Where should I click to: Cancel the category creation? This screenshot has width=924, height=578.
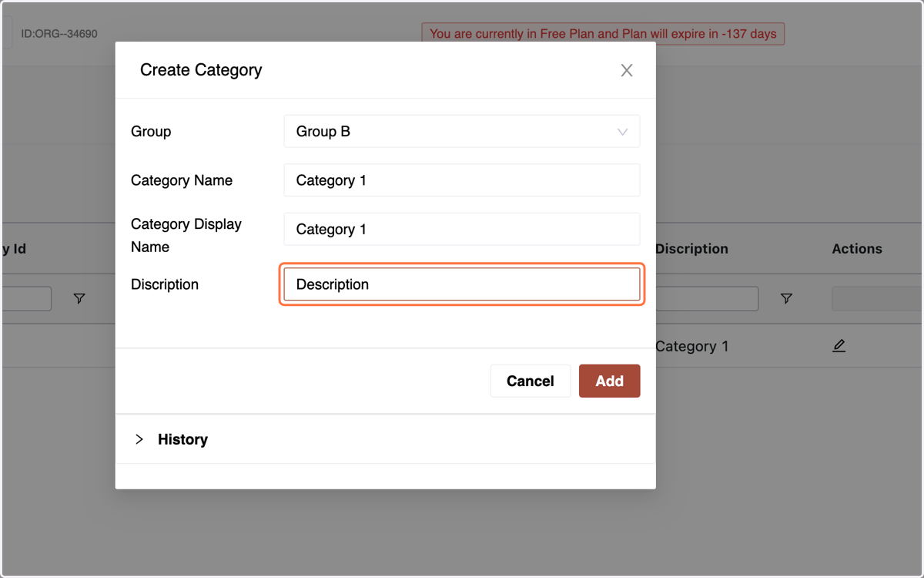coord(531,381)
